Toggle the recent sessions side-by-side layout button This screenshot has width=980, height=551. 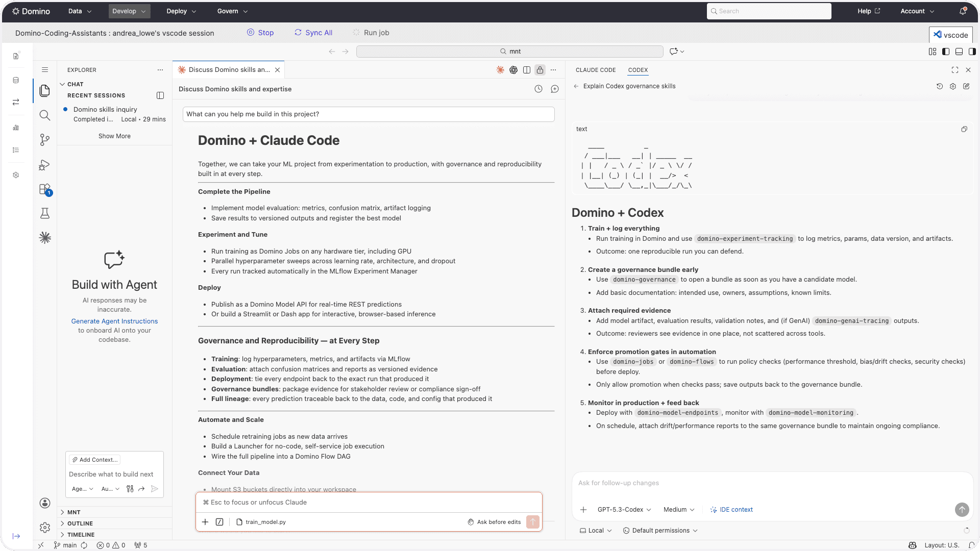pos(160,95)
